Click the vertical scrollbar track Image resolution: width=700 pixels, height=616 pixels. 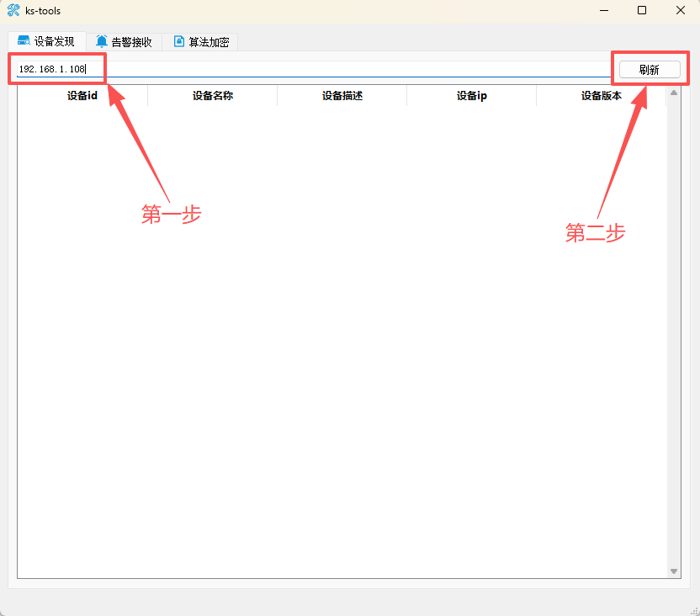(674, 337)
